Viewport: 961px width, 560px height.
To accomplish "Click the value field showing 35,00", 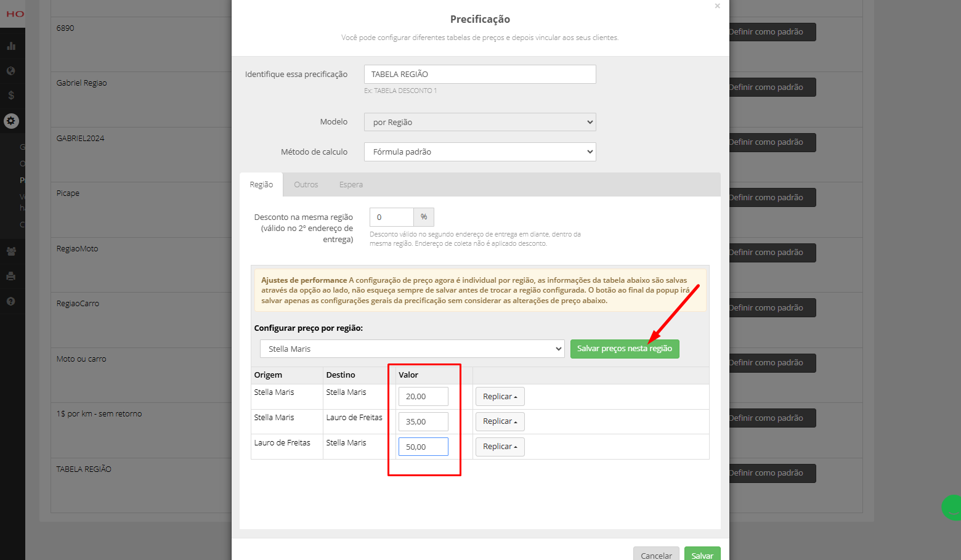I will (423, 422).
